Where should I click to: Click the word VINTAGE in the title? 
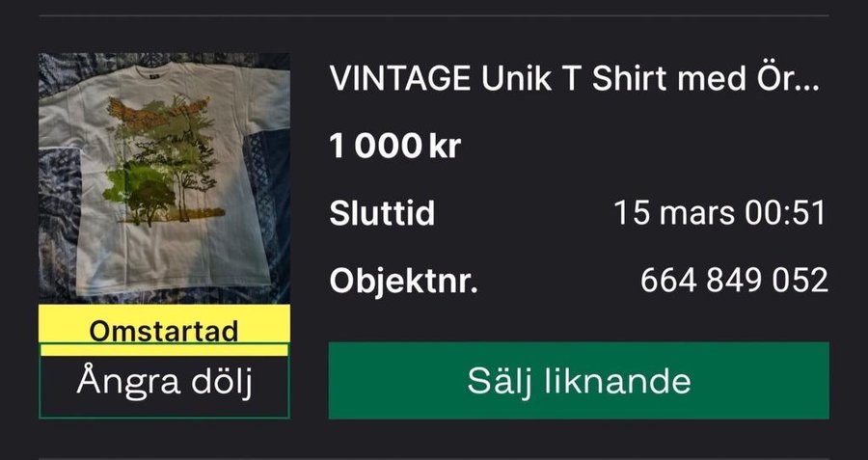pyautogui.click(x=399, y=79)
